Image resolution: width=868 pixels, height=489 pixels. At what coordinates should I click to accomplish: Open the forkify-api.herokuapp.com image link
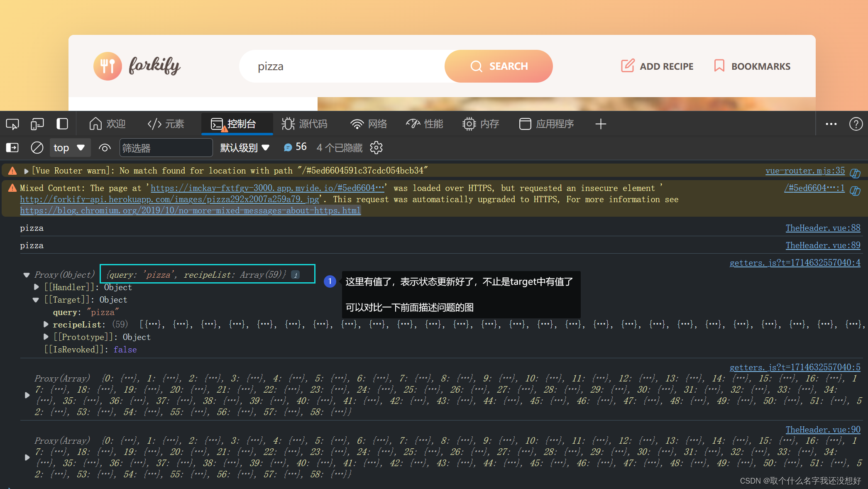169,199
